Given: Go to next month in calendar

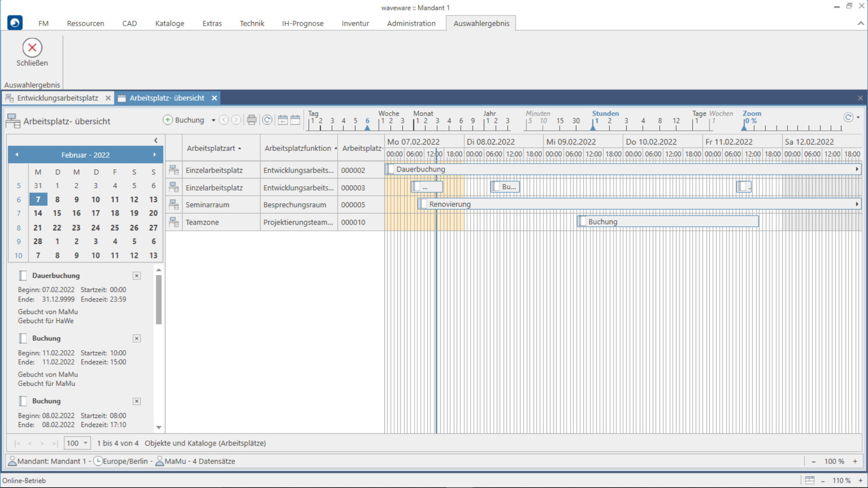Looking at the screenshot, I should coord(155,155).
